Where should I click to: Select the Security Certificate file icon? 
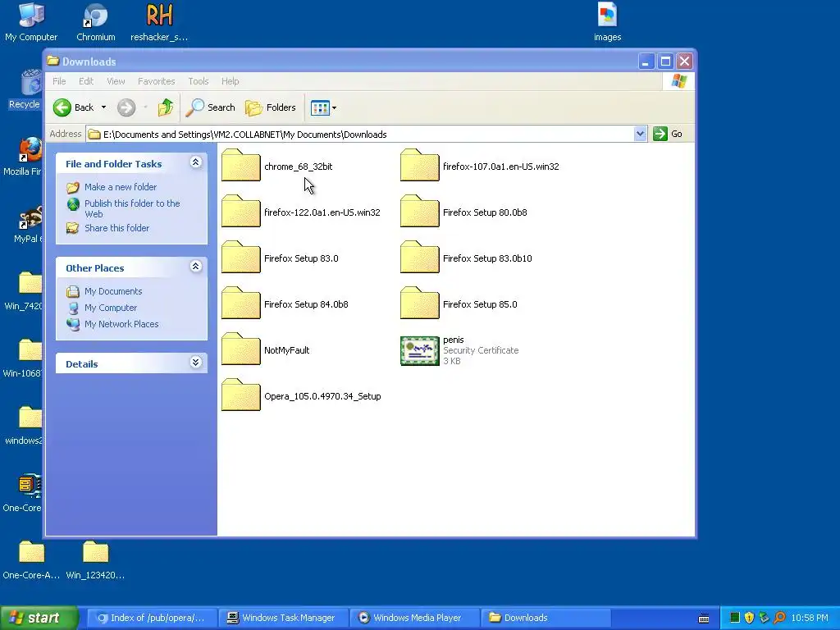pos(419,350)
